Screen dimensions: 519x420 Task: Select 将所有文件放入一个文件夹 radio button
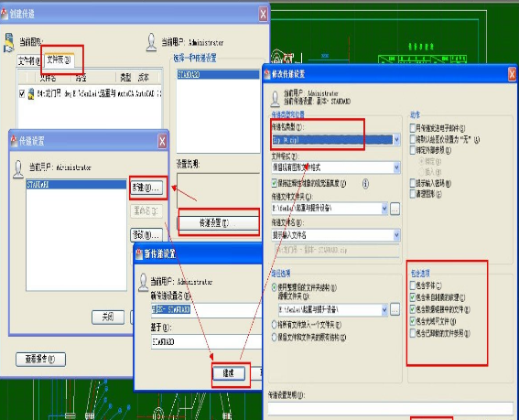(274, 325)
